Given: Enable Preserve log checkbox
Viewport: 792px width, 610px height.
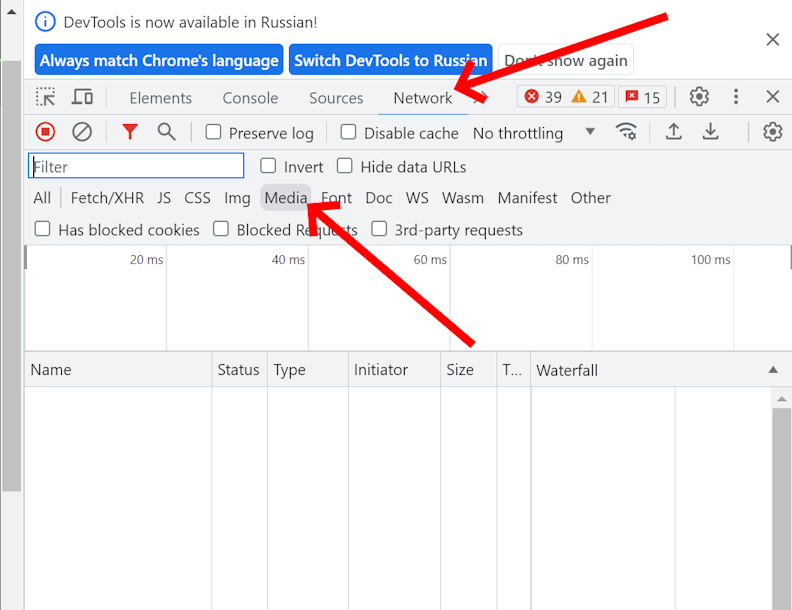Looking at the screenshot, I should [213, 132].
